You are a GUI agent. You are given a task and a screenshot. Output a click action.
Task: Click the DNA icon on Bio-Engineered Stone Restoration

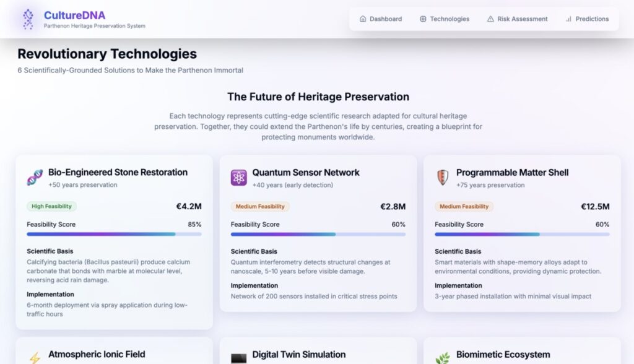coord(35,178)
